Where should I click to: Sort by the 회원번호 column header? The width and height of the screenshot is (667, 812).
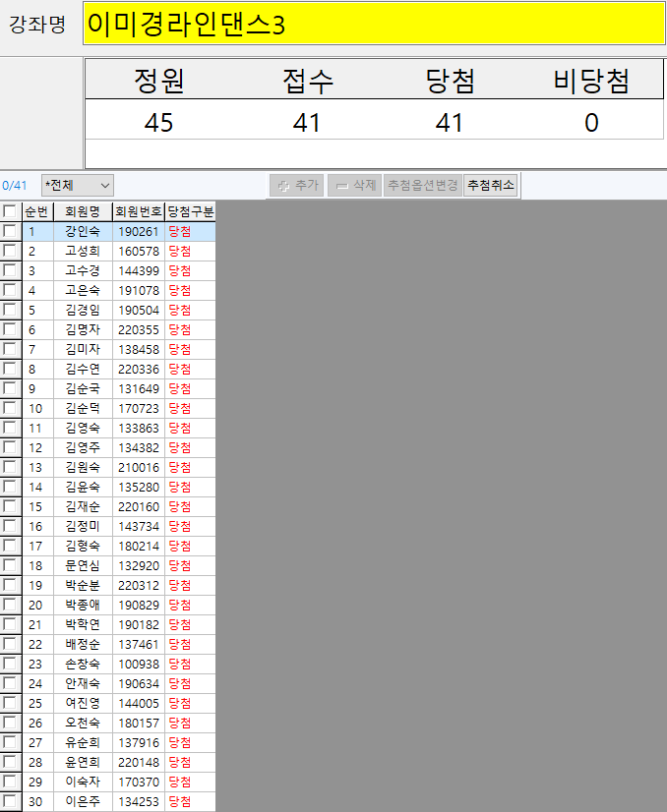pos(139,211)
